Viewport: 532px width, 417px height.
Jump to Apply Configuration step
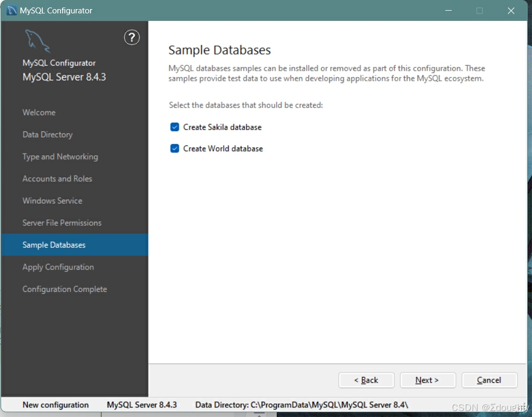point(58,267)
